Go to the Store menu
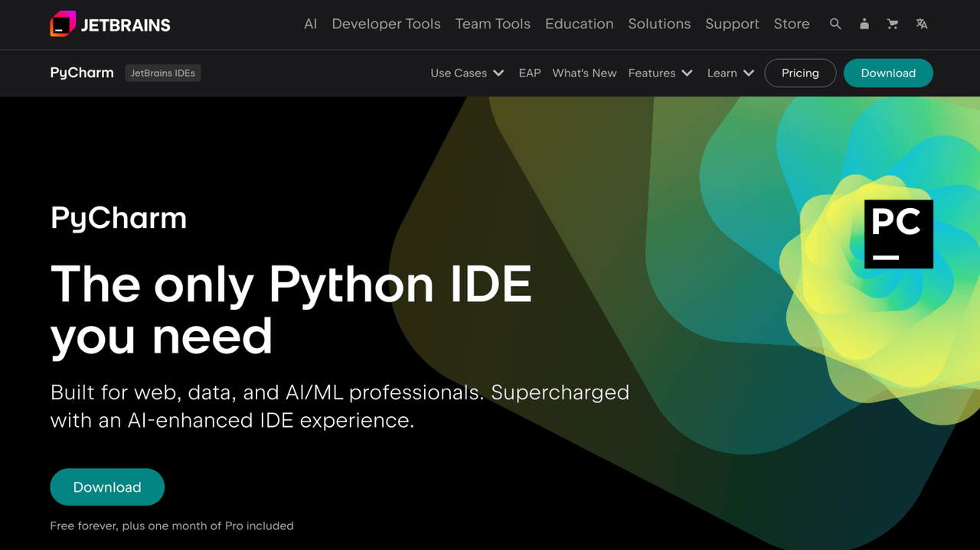 tap(792, 24)
